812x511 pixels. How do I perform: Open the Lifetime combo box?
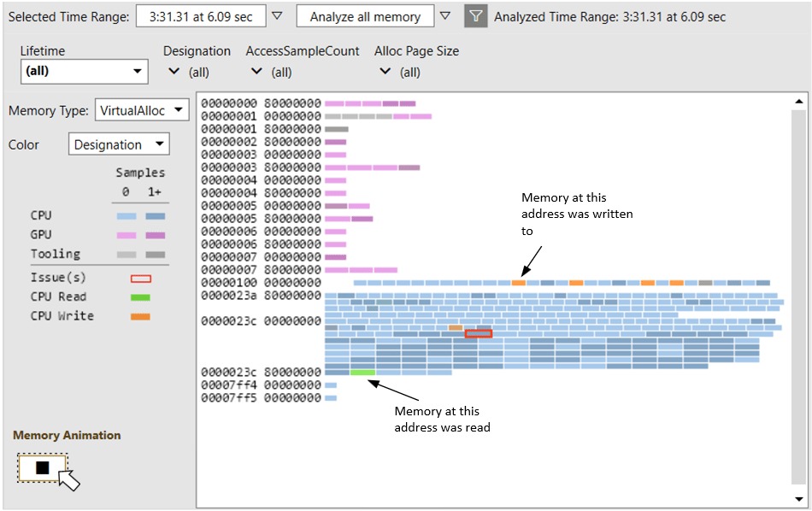coord(85,71)
